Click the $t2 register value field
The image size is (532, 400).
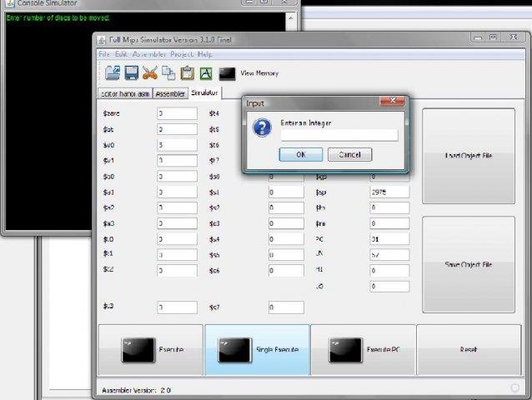177,271
